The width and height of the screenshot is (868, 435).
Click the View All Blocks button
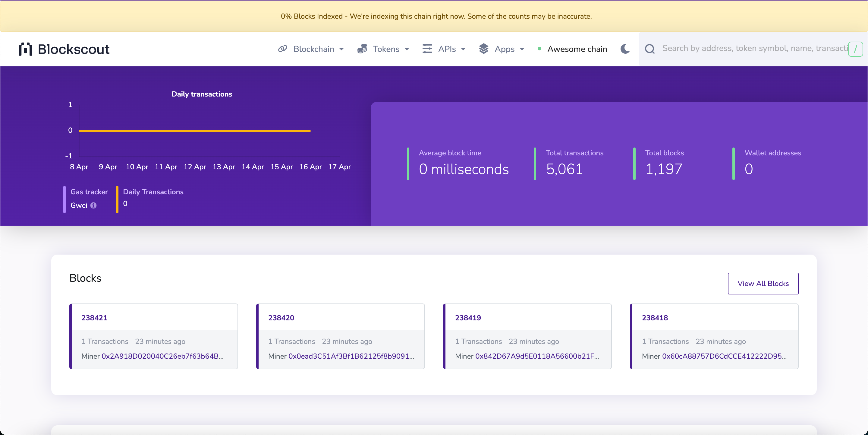pos(763,283)
